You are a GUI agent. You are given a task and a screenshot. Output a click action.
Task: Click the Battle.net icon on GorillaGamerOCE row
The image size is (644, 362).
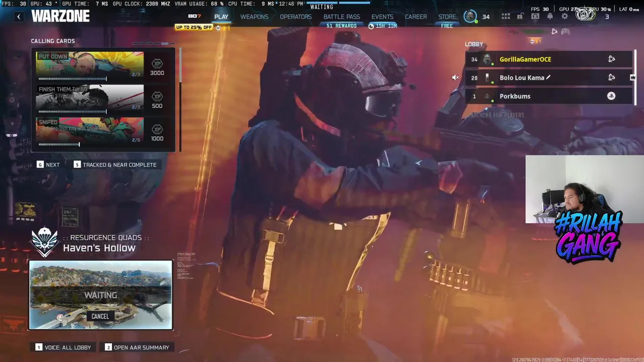(611, 59)
